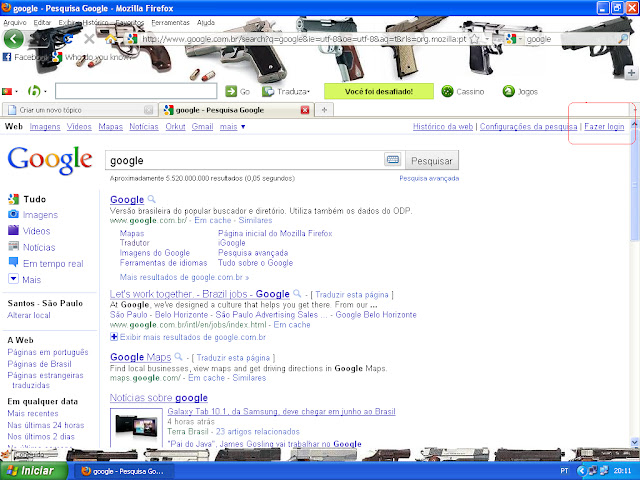Click the Galaxy Tab news thumbnail
This screenshot has height=480, width=640.
point(136,427)
